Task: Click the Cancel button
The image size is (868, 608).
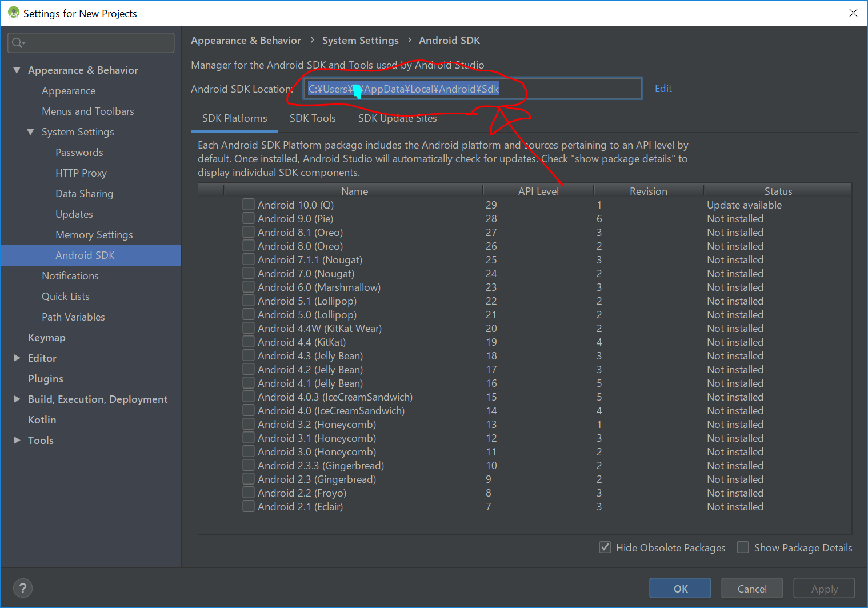Action: 752,589
